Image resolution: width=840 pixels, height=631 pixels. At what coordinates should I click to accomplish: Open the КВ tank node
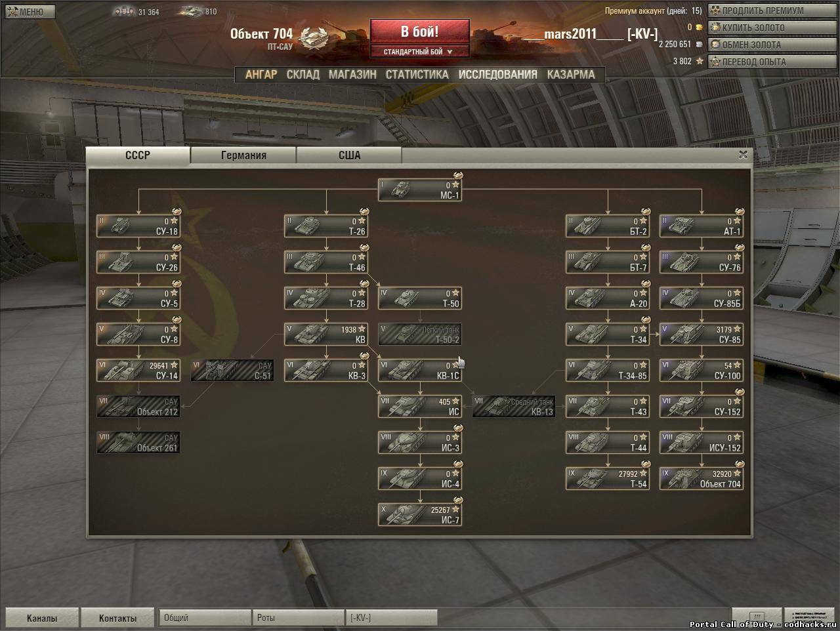[326, 335]
